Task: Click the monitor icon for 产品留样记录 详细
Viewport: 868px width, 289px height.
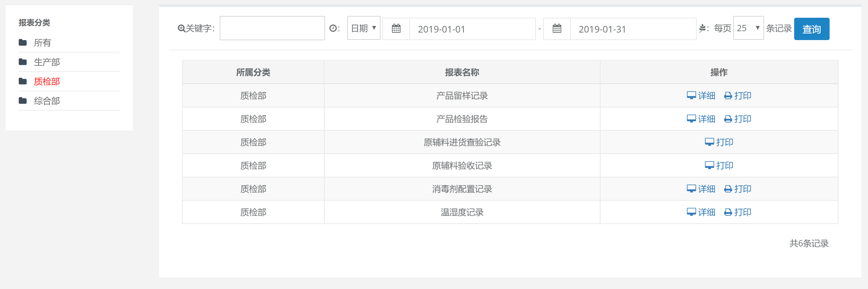Action: tap(691, 96)
